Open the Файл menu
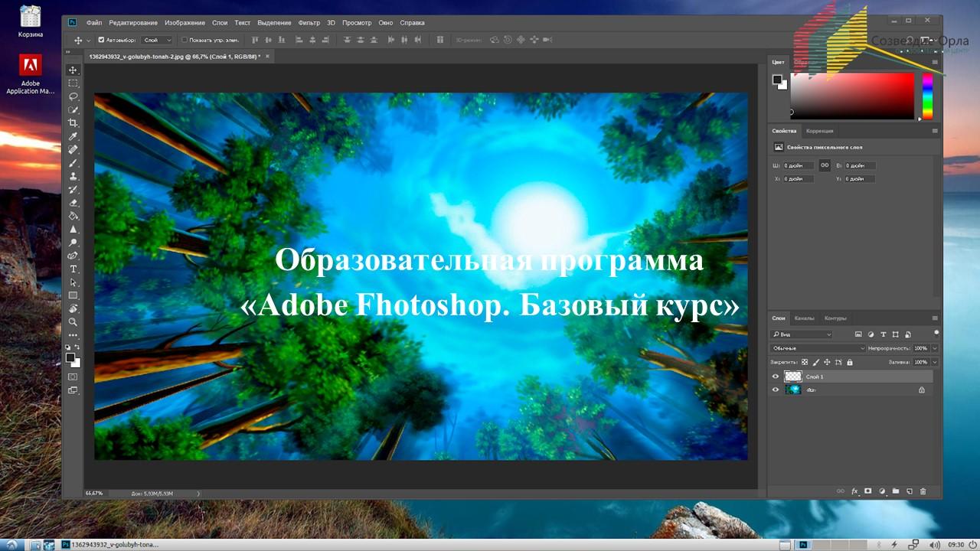980x551 pixels. (94, 23)
